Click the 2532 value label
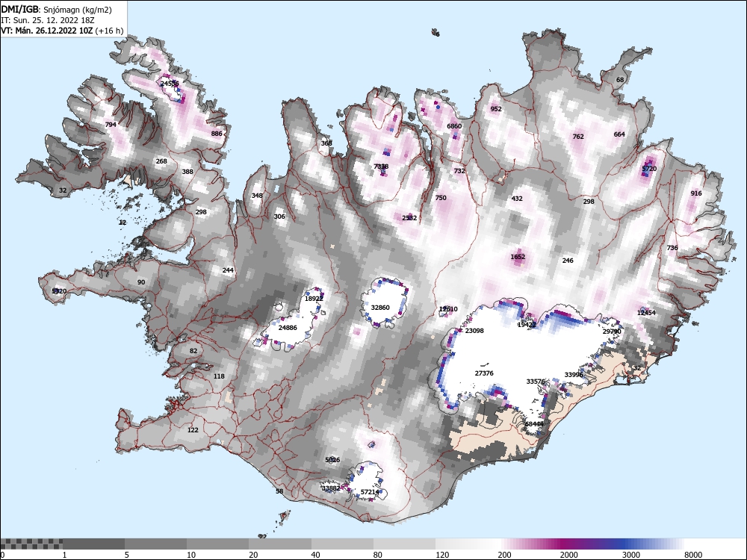 pyautogui.click(x=409, y=218)
